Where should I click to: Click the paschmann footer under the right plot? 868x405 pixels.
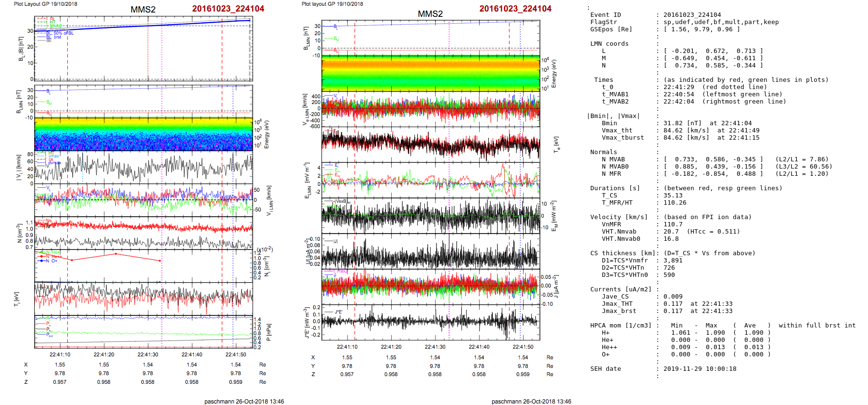[x=531, y=401]
